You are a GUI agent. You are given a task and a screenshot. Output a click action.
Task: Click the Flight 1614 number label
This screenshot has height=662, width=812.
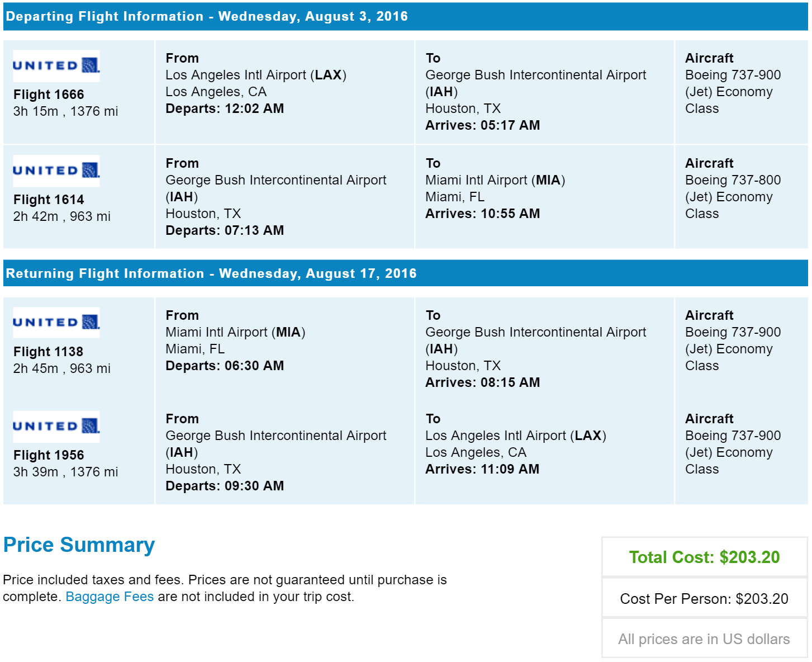(49, 200)
